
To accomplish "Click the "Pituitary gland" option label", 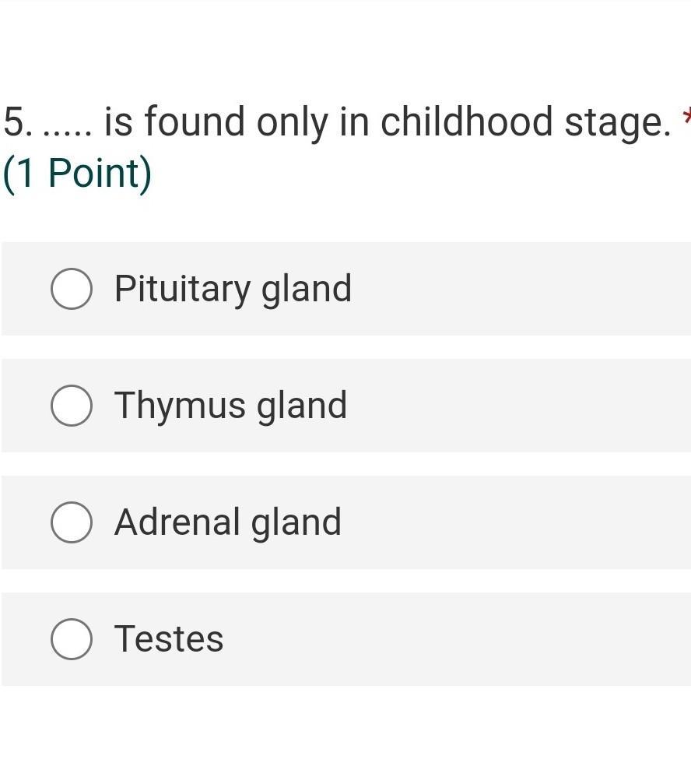I will [233, 289].
